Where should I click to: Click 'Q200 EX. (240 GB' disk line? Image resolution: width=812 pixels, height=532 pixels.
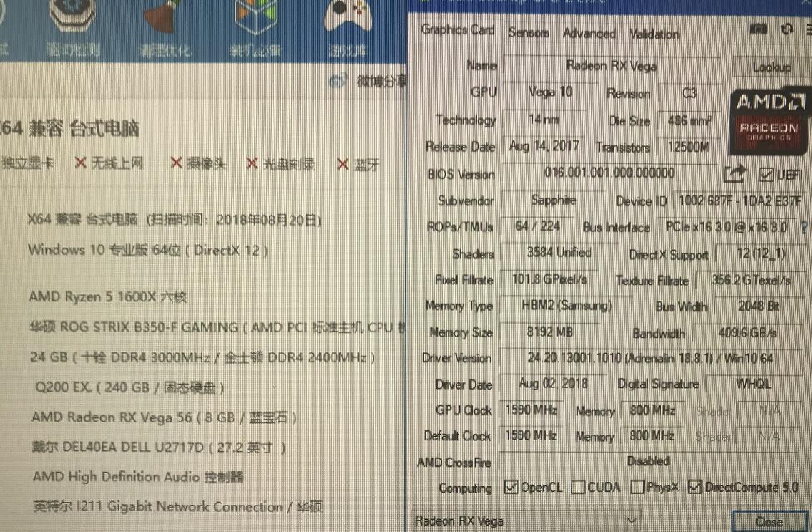[x=129, y=387]
